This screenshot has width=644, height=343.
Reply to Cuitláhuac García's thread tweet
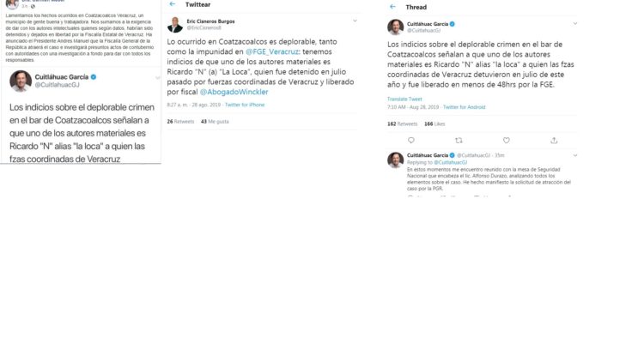[x=411, y=141]
